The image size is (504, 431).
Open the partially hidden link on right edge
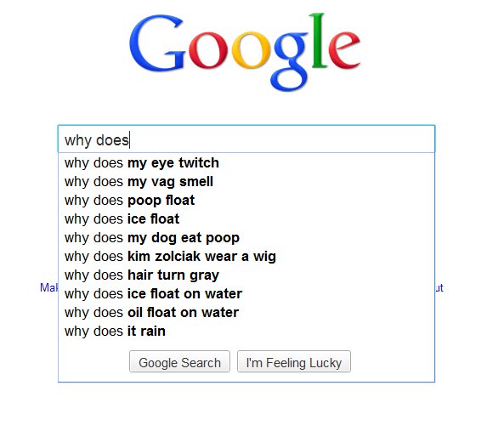[439, 287]
